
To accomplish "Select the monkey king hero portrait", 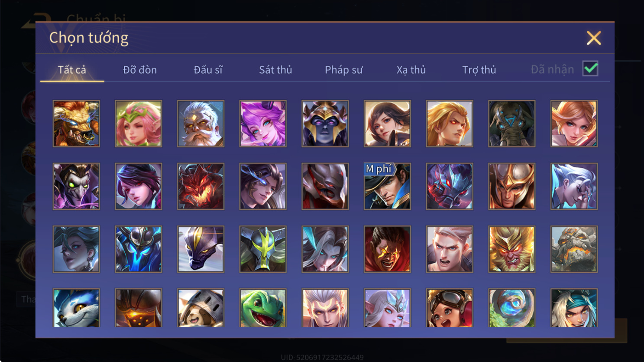I will [511, 249].
